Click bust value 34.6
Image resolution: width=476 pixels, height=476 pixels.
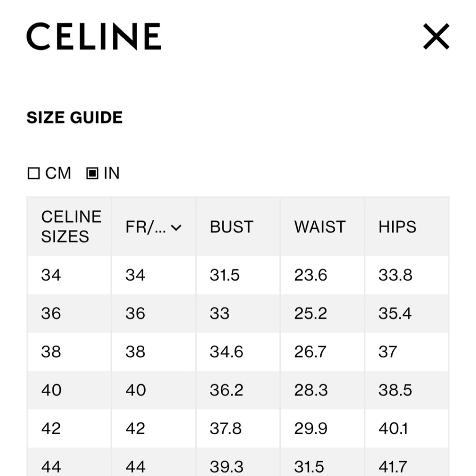point(226,352)
